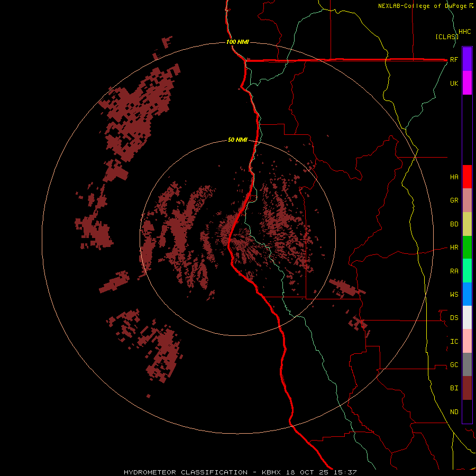Click the GC legend label

(454, 365)
